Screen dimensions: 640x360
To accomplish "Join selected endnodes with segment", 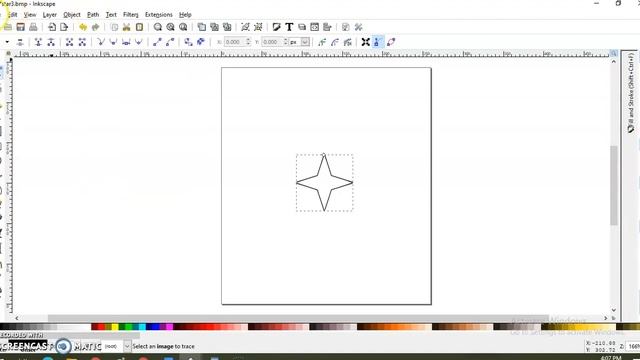I will [69, 42].
